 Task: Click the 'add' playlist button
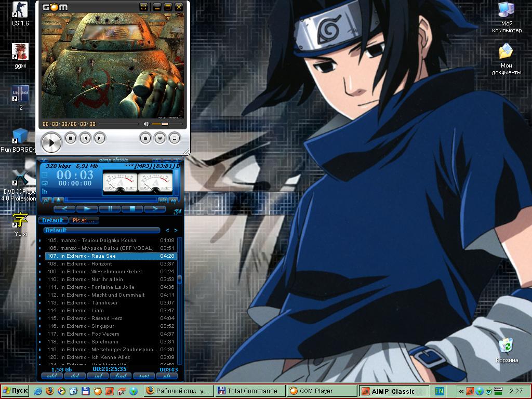(x=52, y=376)
